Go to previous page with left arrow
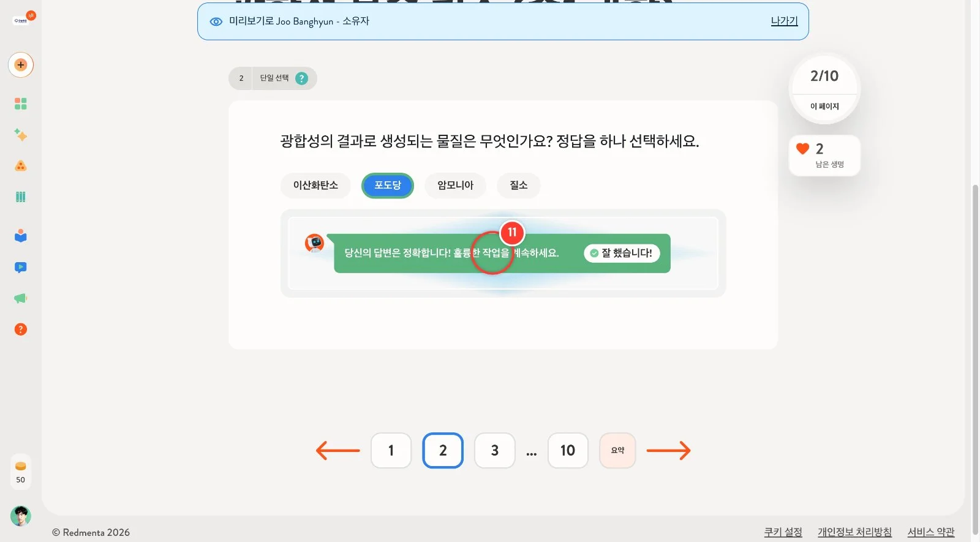Image resolution: width=980 pixels, height=542 pixels. [338, 451]
